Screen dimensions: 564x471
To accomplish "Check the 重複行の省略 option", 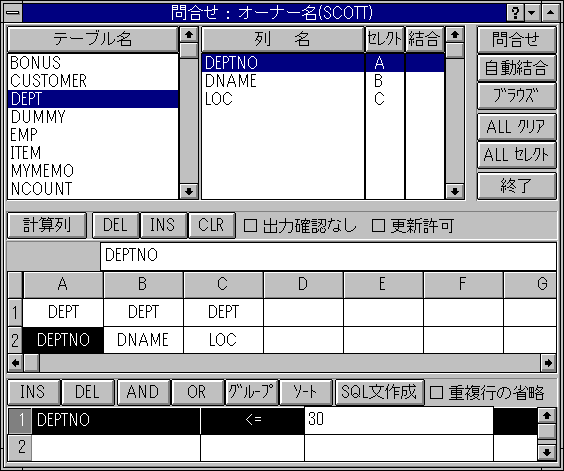I will click(436, 393).
